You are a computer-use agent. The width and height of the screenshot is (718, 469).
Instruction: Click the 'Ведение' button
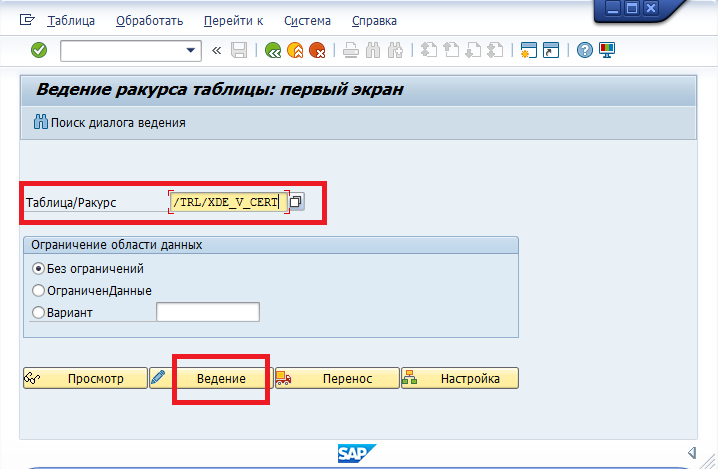(x=220, y=379)
